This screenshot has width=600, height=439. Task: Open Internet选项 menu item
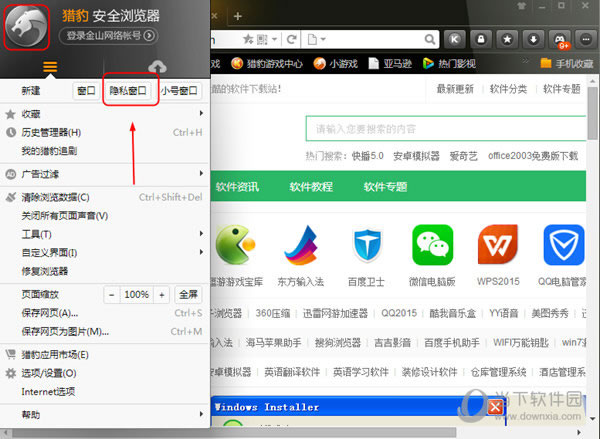click(x=104, y=392)
